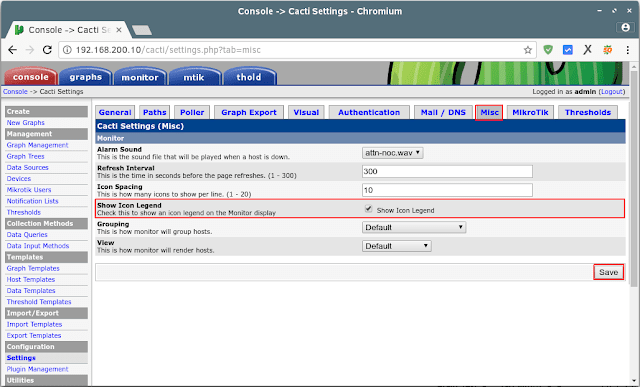Click the browser back arrow
Screen dimensions: 640x387
tap(13, 50)
